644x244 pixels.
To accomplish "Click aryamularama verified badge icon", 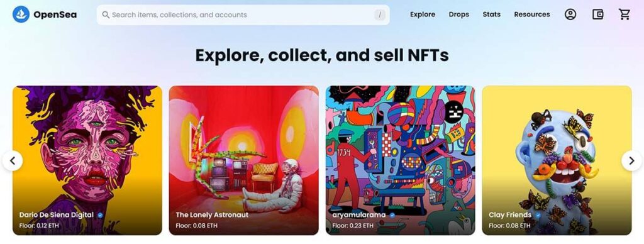I will pos(392,215).
